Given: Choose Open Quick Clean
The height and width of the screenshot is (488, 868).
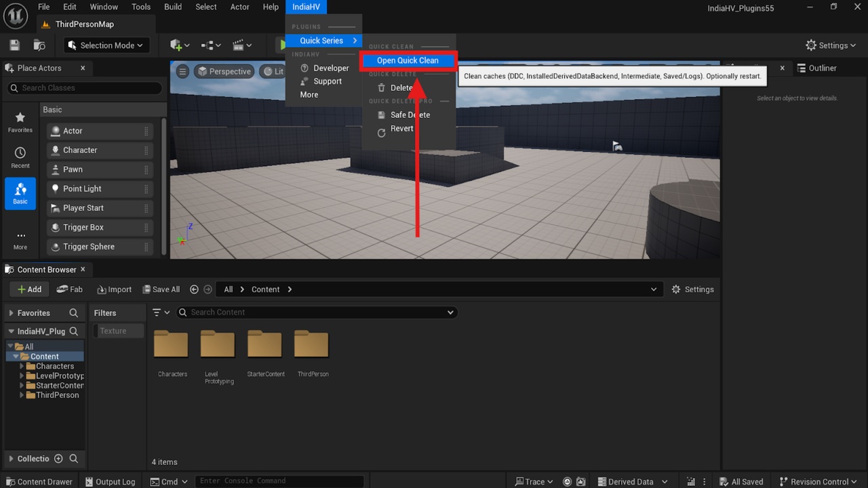Looking at the screenshot, I should (x=408, y=60).
